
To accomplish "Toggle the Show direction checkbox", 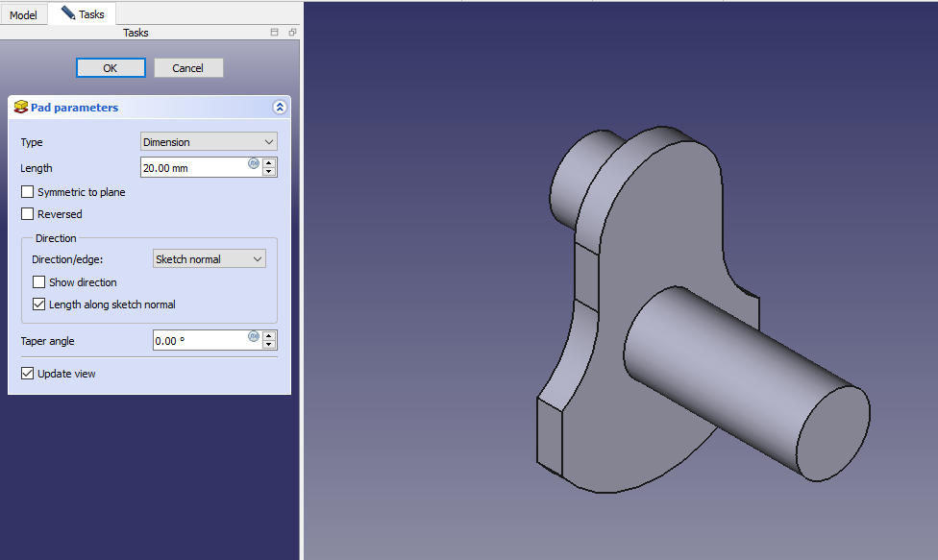I will [x=39, y=282].
